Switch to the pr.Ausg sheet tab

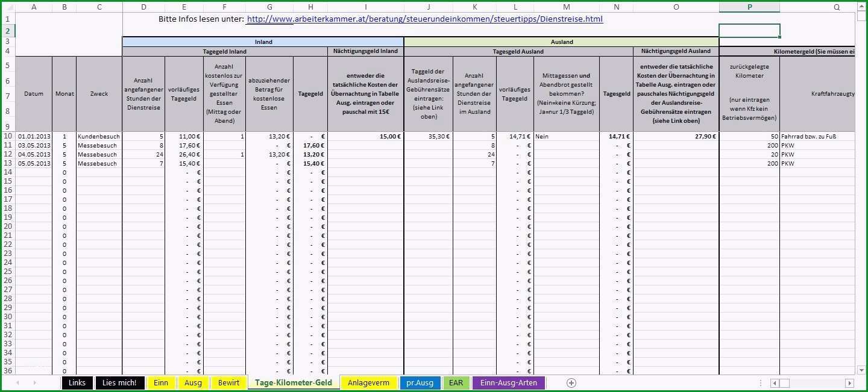pos(420,383)
